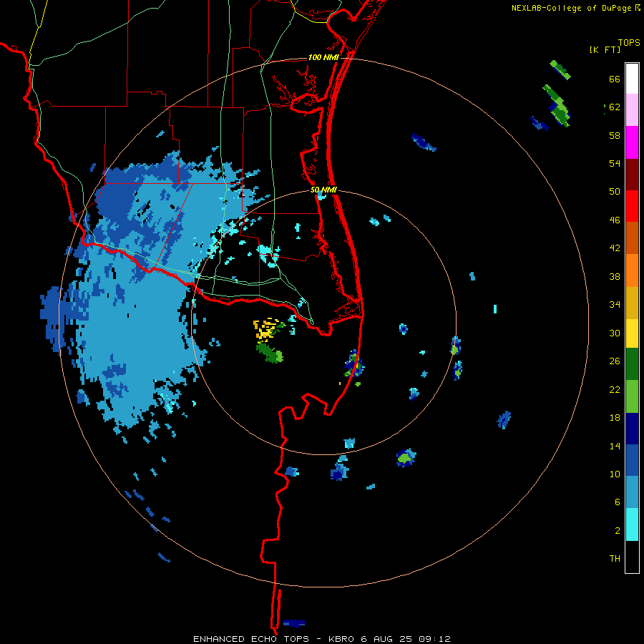This screenshot has height=644, width=644.
Task: Click the TH threshold label on the legend
Action: point(615,558)
